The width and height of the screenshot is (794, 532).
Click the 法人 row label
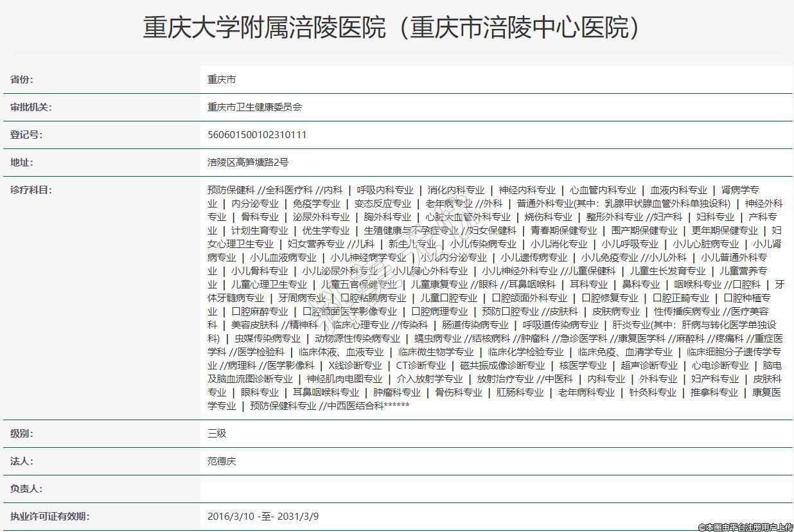pos(21,461)
